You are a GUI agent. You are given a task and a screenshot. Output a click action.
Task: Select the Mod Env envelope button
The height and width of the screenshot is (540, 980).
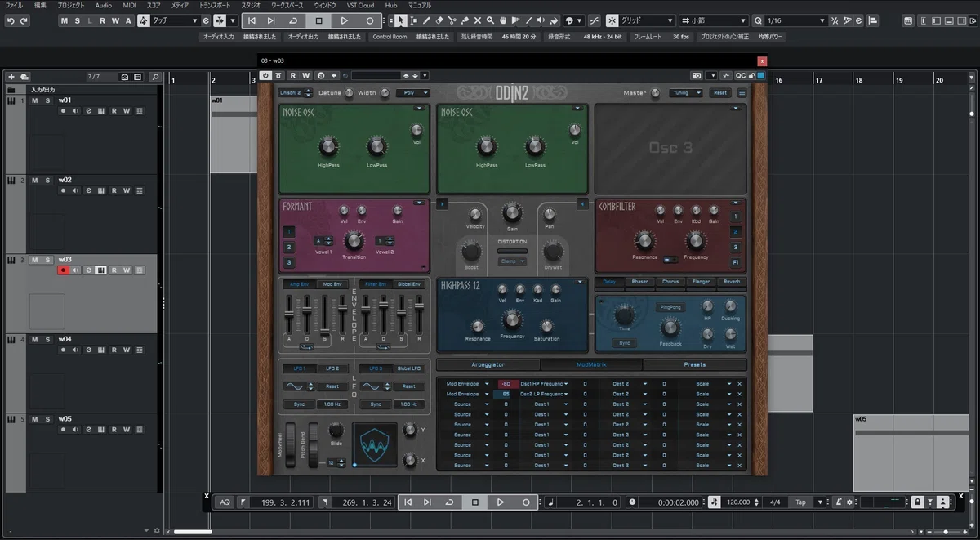click(332, 284)
